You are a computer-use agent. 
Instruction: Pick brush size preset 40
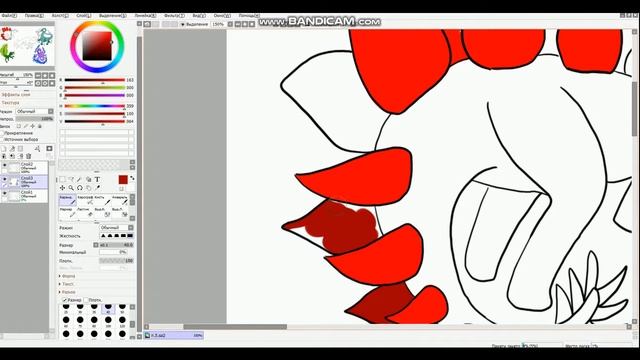point(108,308)
